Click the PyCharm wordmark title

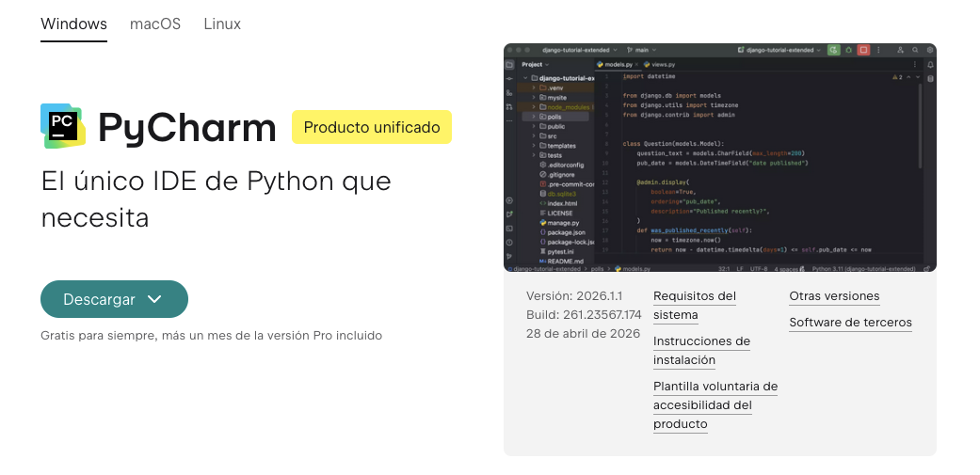[x=187, y=128]
